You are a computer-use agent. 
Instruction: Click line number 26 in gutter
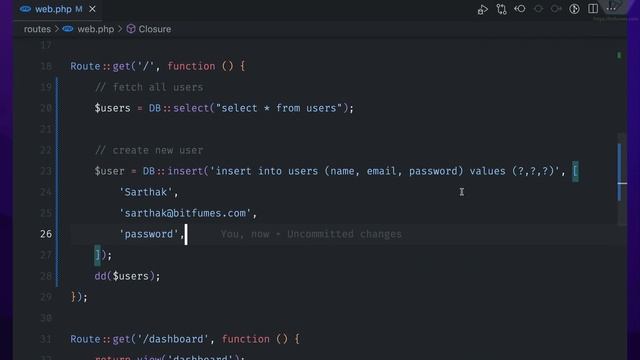(x=46, y=234)
